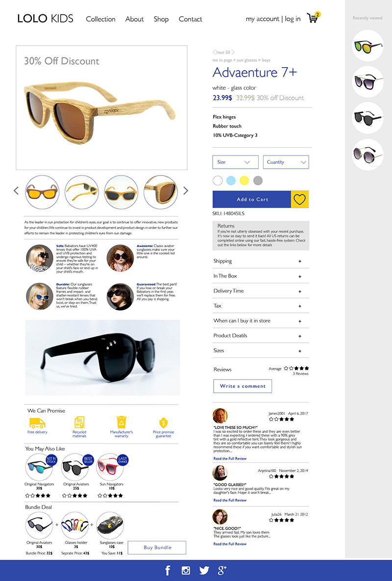Select the light blue color swatch

coord(231,180)
